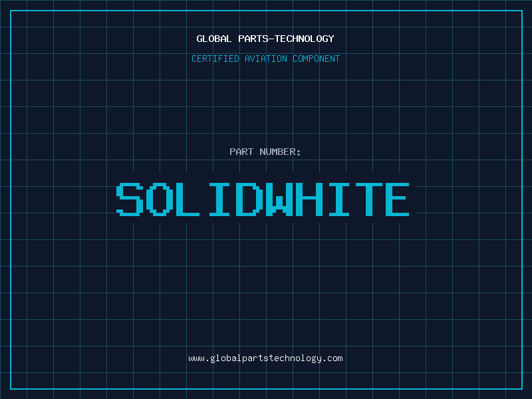The height and width of the screenshot is (399, 532).
Task: Click the word GLOBAL in the header
Action: pos(214,39)
